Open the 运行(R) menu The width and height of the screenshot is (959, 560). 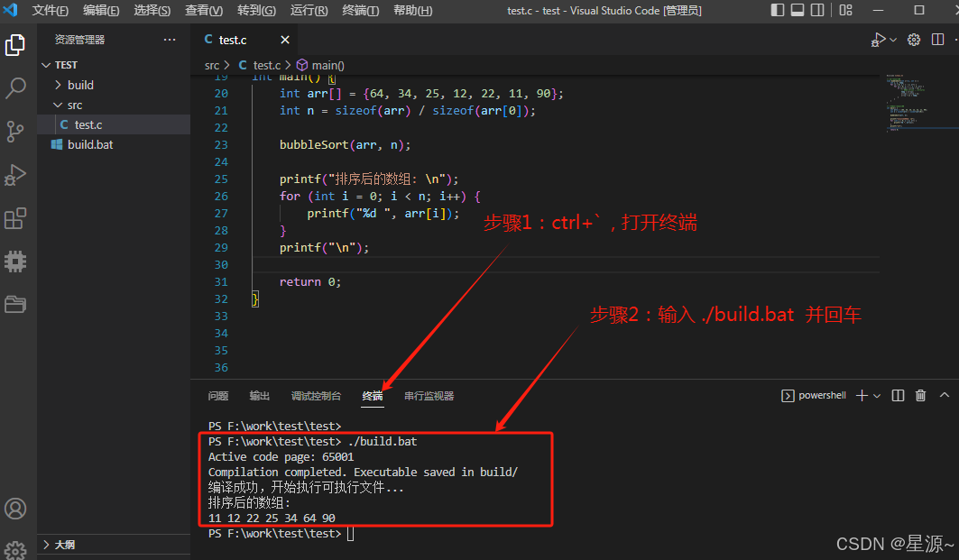pos(309,11)
